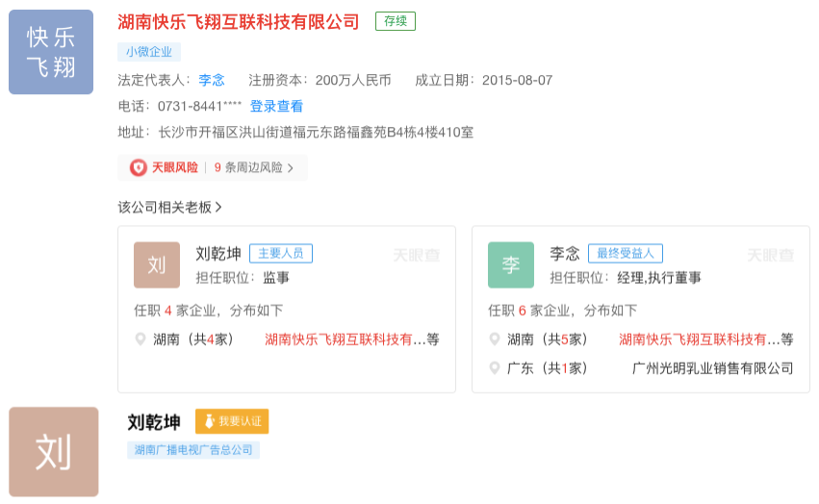819x504 pixels.
Task: Select text 成立日期: 2015-08-07
Action: click(484, 80)
